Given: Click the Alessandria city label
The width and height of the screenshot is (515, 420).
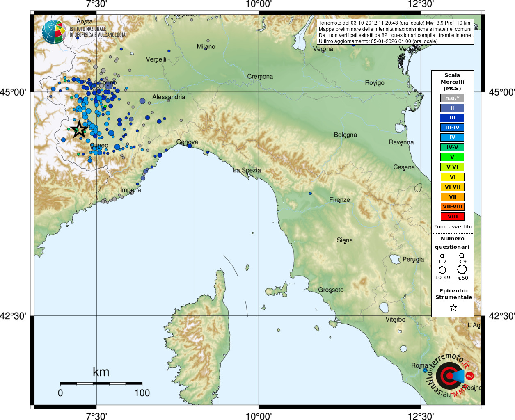Looking at the screenshot, I should point(169,97).
